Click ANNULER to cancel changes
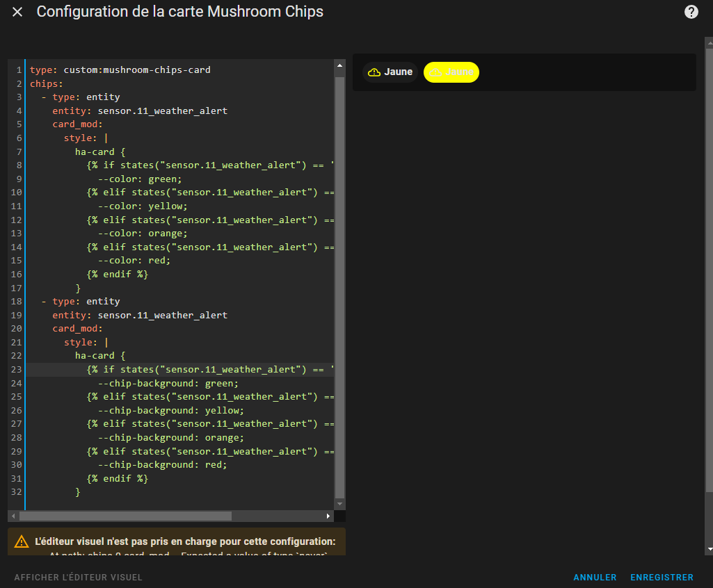Screen dimensions: 713x588 point(595,577)
